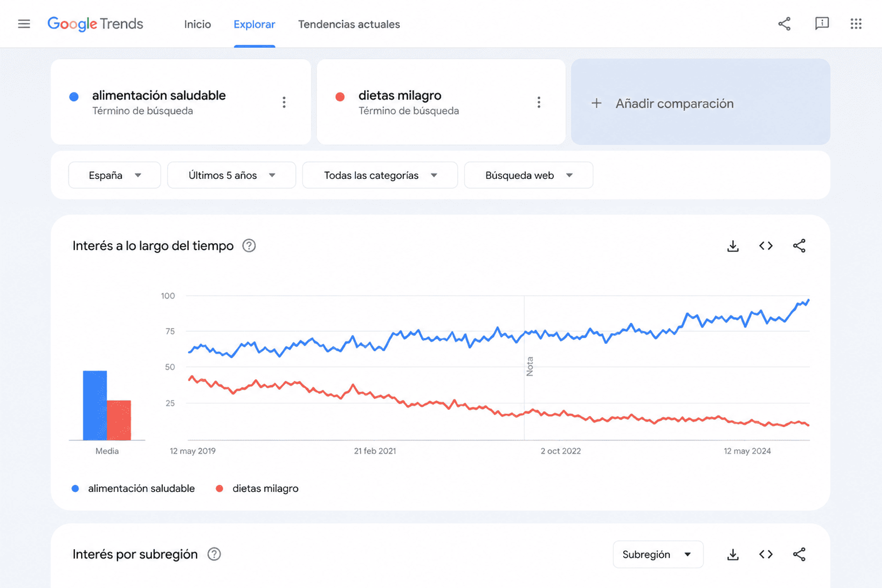Select the Explorar tab
Image resolution: width=882 pixels, height=588 pixels.
point(254,24)
